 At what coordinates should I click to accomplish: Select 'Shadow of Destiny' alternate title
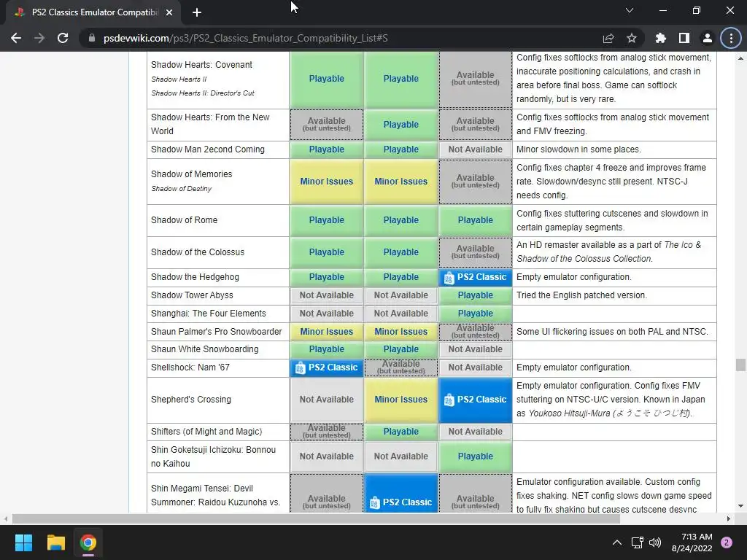click(181, 189)
